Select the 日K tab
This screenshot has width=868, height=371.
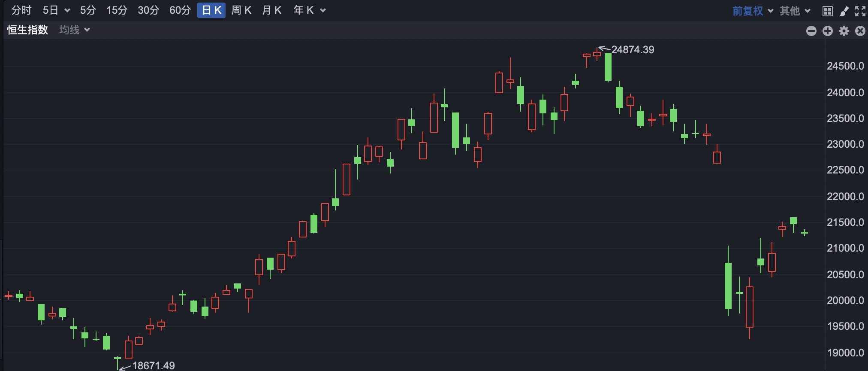(211, 10)
